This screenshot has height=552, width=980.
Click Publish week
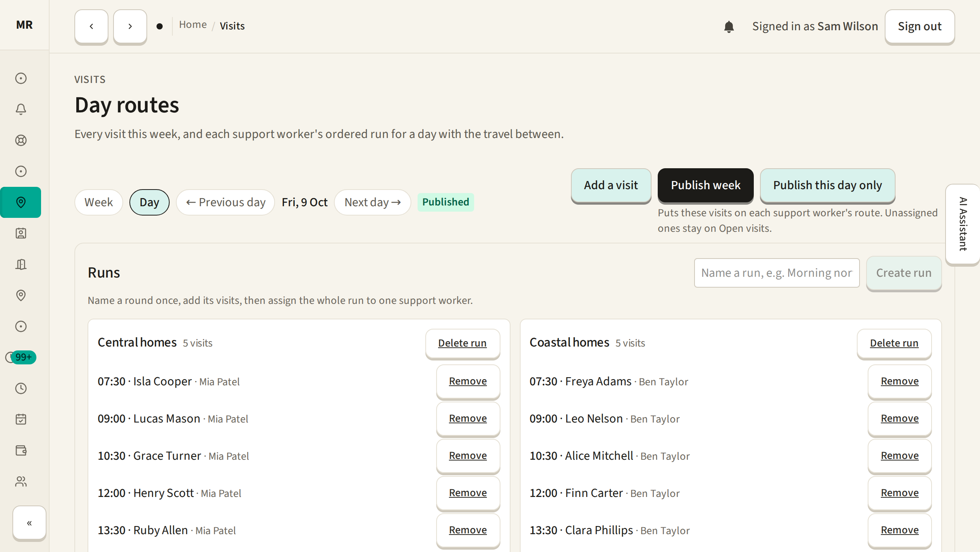pos(705,185)
